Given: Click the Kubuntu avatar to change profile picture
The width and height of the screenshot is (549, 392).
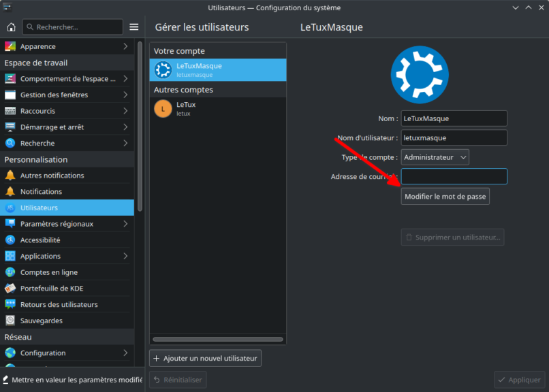Looking at the screenshot, I should [x=420, y=75].
